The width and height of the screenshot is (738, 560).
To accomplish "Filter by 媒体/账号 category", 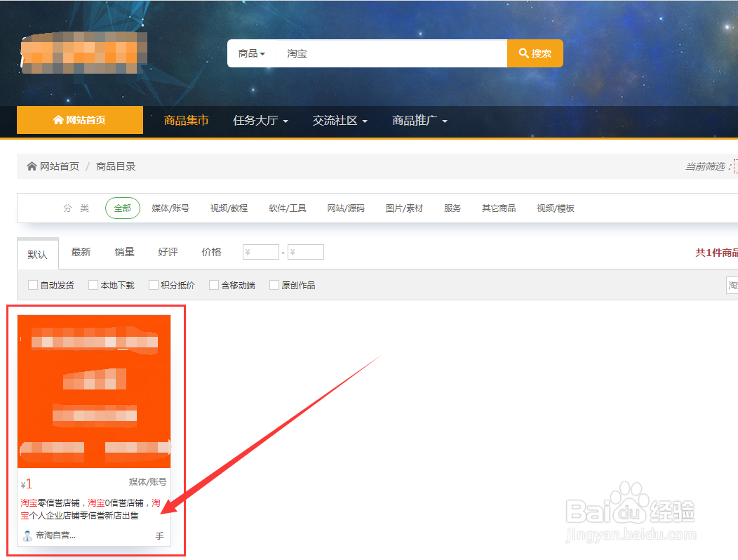I will coord(170,208).
